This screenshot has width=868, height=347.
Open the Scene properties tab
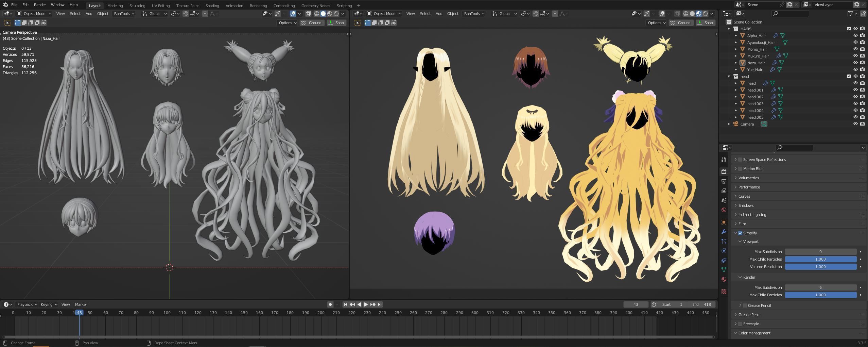click(724, 200)
